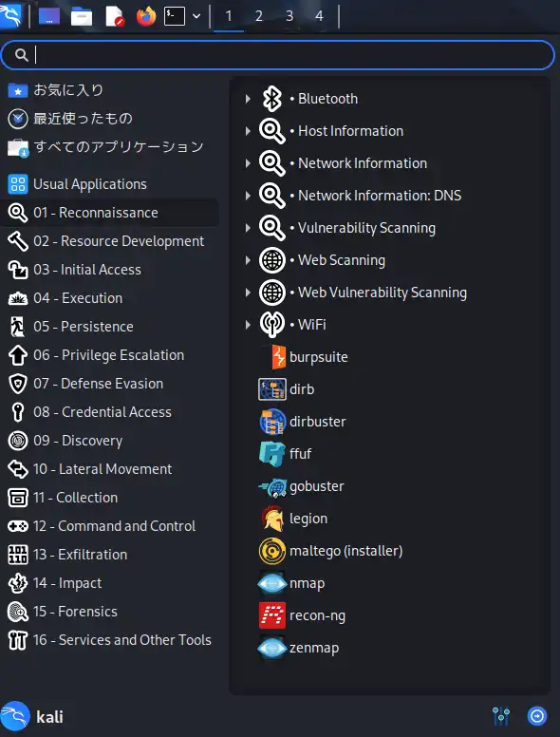Select 05 - Persistence category
Viewport: 560px width, 737px height.
pyautogui.click(x=109, y=326)
